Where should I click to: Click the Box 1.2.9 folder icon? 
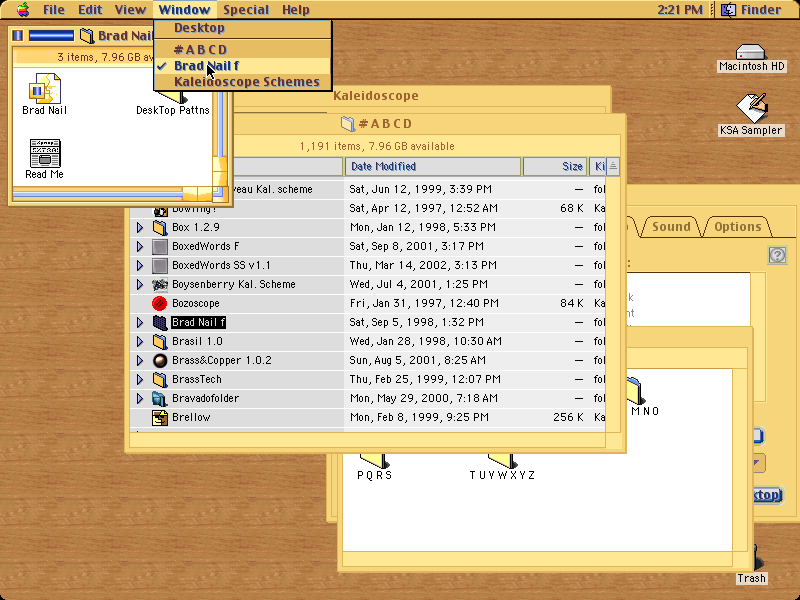(x=160, y=227)
